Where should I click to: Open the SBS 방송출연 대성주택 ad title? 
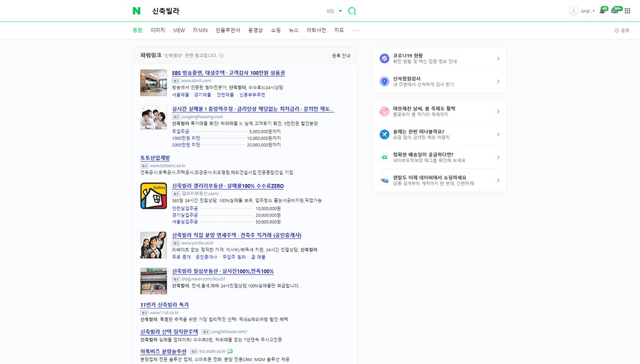pos(228,73)
